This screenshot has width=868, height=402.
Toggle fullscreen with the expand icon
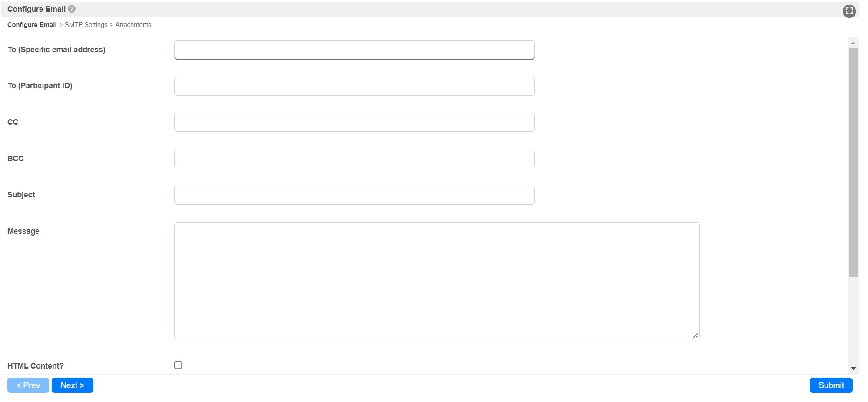(849, 11)
